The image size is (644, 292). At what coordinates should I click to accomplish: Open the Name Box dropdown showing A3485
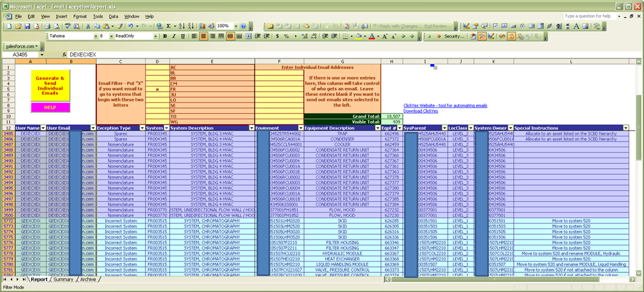click(x=42, y=54)
